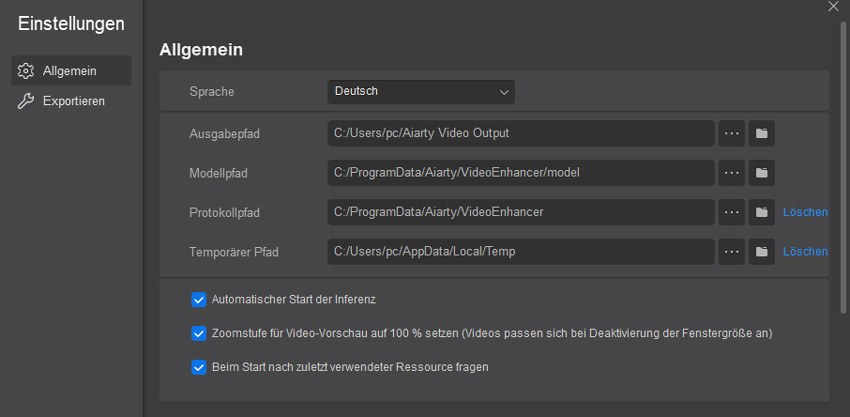
Task: Switch to the Exportieren settings section
Action: click(71, 101)
